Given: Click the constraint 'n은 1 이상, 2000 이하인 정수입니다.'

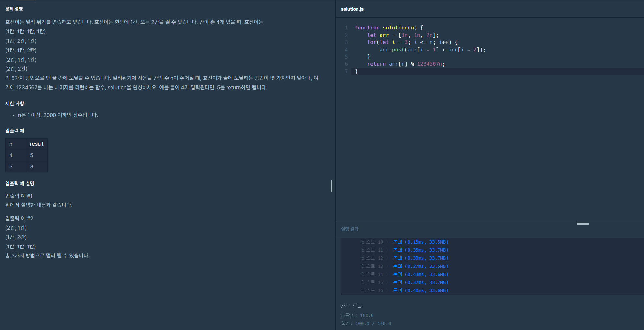Looking at the screenshot, I should tap(58, 115).
